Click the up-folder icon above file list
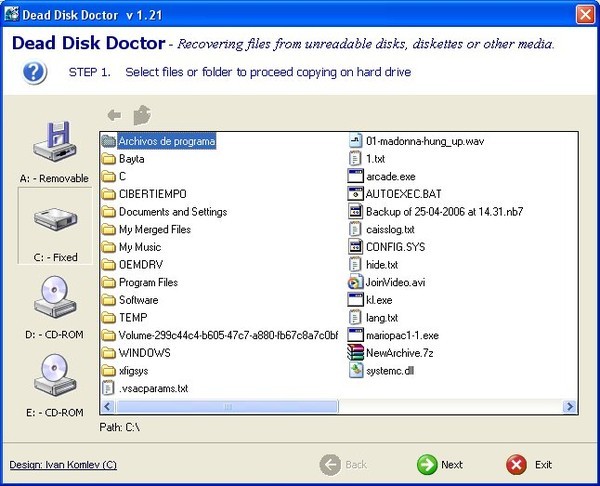This screenshot has height=486, width=600. (x=142, y=115)
